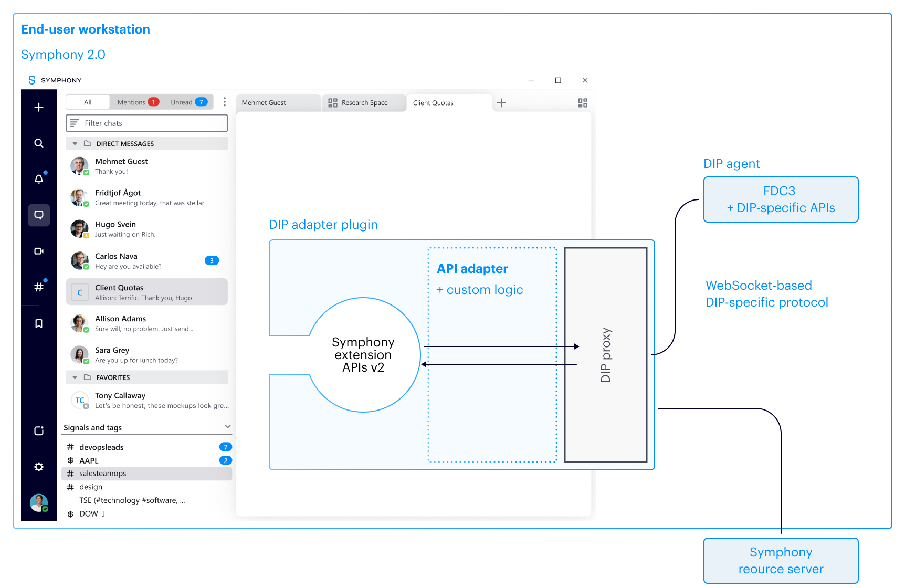The height and width of the screenshot is (588, 905).
Task: Collapse the Signals and tags section
Action: 227,427
